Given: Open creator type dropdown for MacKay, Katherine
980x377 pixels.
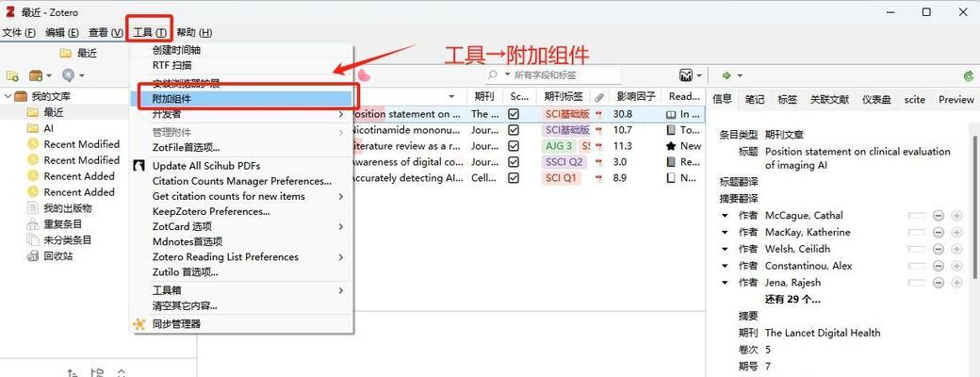Looking at the screenshot, I should (725, 233).
